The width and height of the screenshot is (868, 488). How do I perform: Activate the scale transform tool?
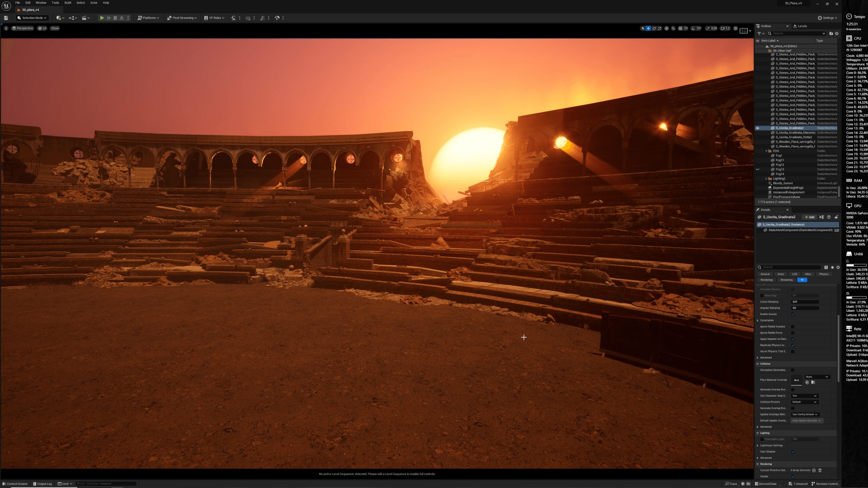click(x=660, y=28)
